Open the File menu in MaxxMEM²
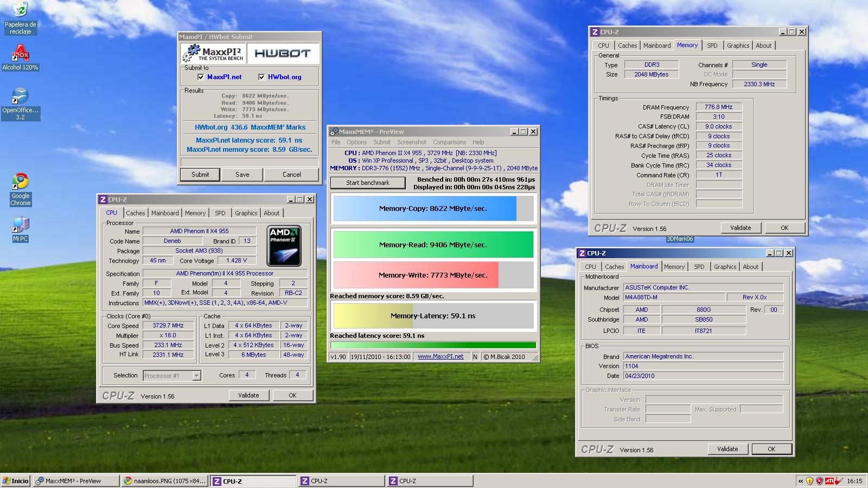 pos(336,142)
